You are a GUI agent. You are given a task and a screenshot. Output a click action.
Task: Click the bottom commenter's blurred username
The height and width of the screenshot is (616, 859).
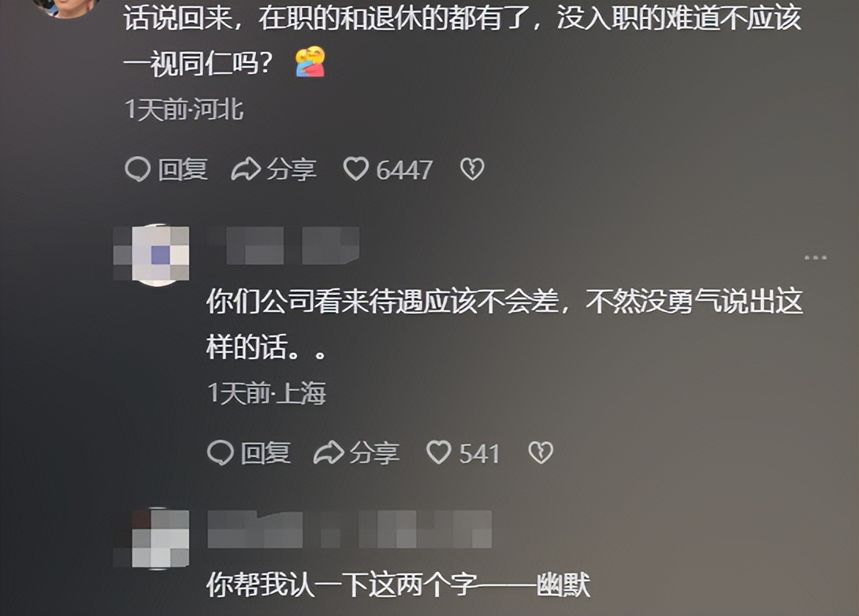350,529
